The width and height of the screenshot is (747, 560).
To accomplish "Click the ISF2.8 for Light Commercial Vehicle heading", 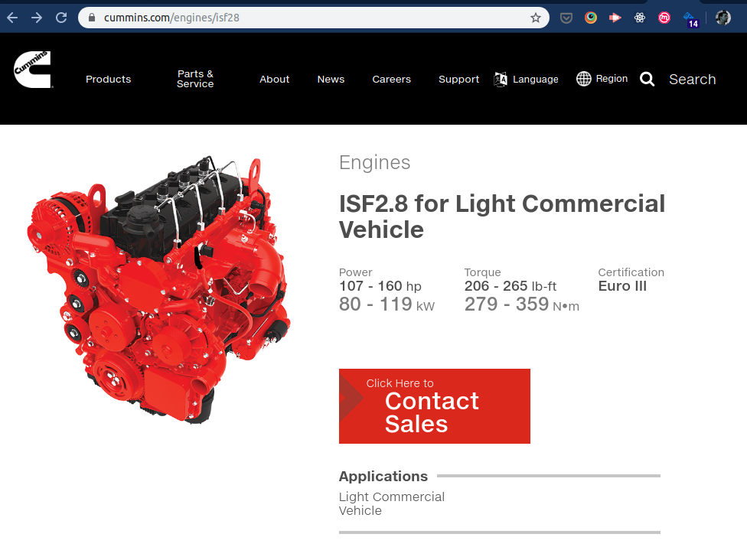I will (x=502, y=217).
